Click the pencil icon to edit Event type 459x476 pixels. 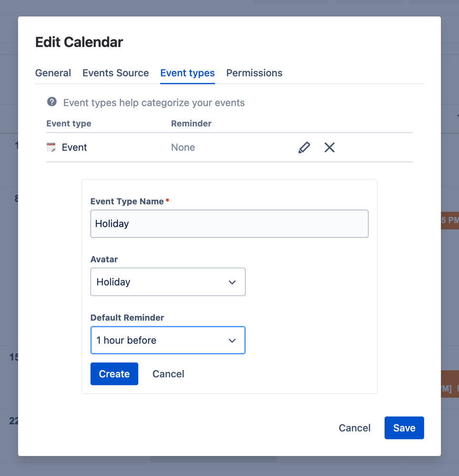pos(304,148)
